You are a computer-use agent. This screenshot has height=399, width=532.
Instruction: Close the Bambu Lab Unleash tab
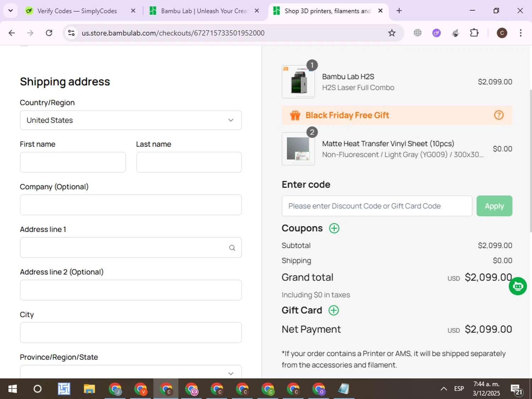click(257, 11)
